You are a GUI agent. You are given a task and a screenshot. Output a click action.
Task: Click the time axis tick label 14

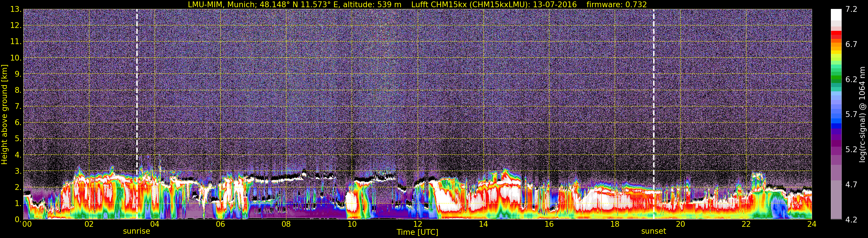coord(483,224)
